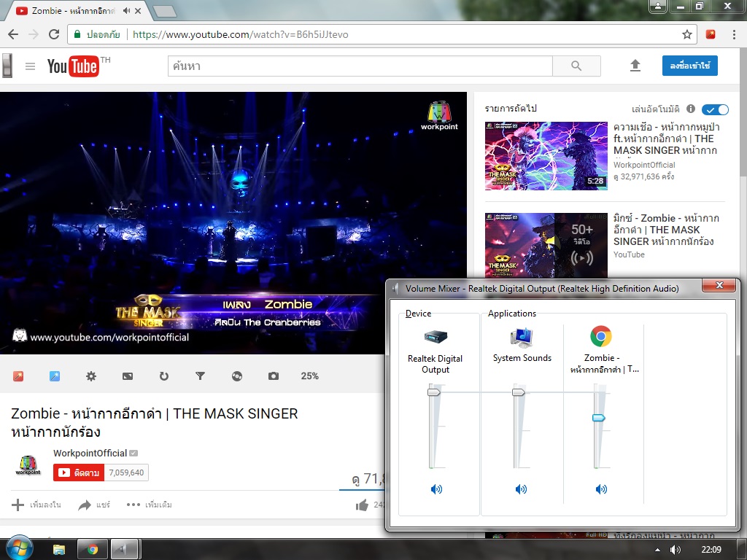The height and width of the screenshot is (560, 747).
Task: Open the 5:28 duration video thumbnail
Action: click(546, 156)
